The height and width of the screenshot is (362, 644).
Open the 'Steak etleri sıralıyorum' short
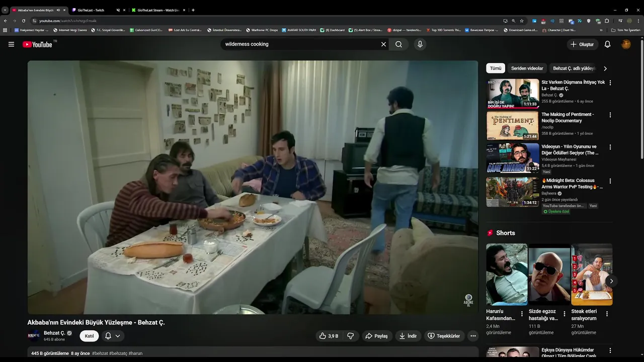[592, 275]
